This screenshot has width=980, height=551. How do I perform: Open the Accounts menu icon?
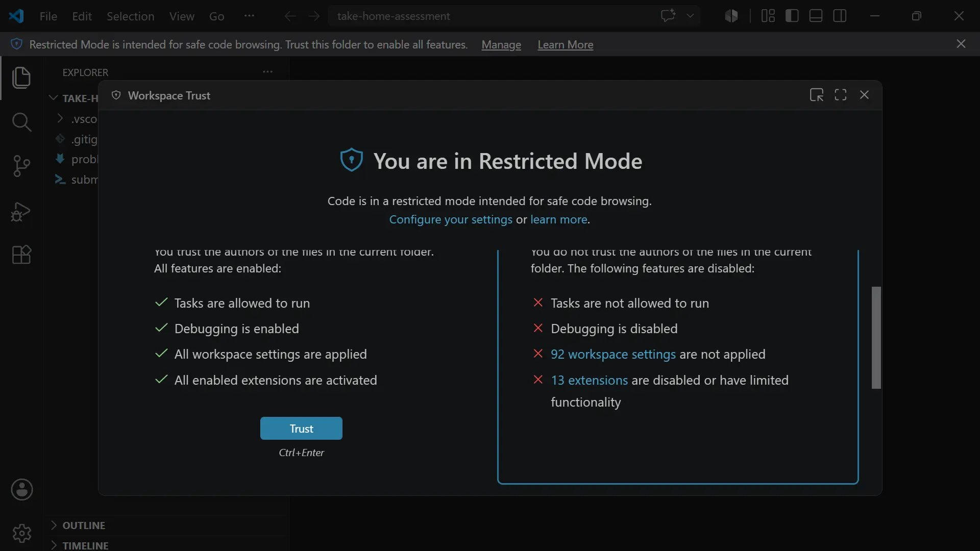[x=22, y=490]
